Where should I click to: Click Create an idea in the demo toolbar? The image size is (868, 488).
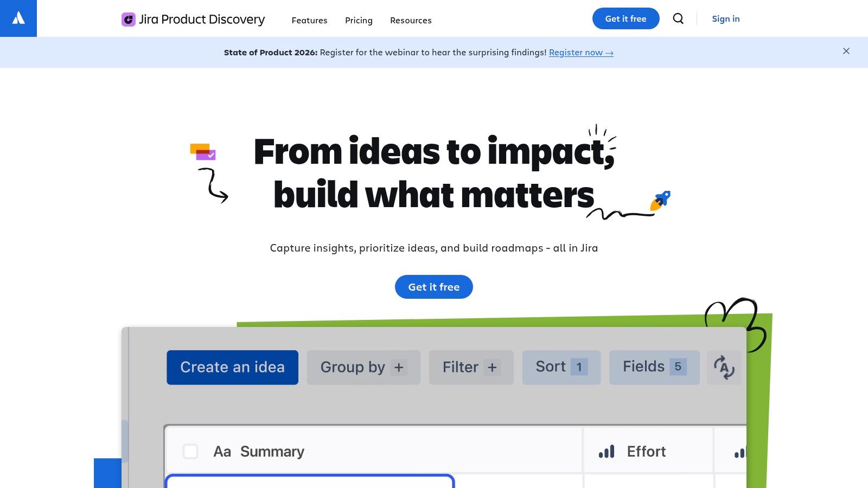point(232,367)
